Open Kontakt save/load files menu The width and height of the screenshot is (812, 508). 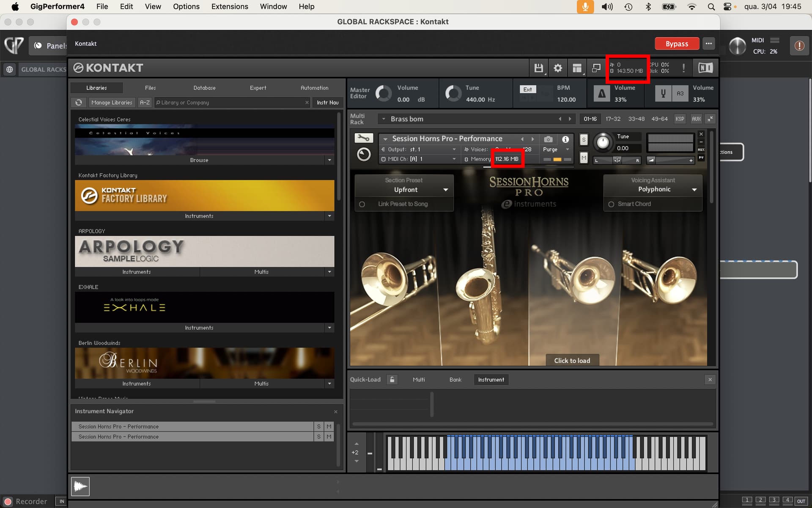538,68
